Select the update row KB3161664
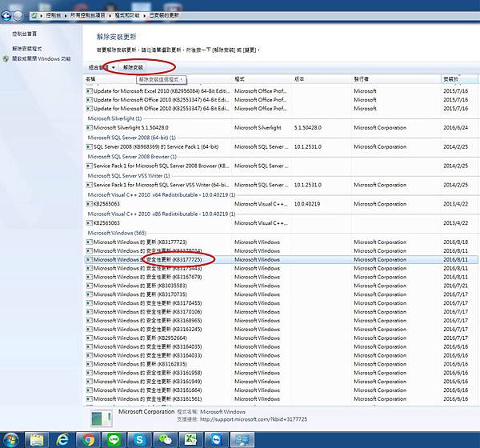This screenshot has height=448, width=480. coord(281,390)
